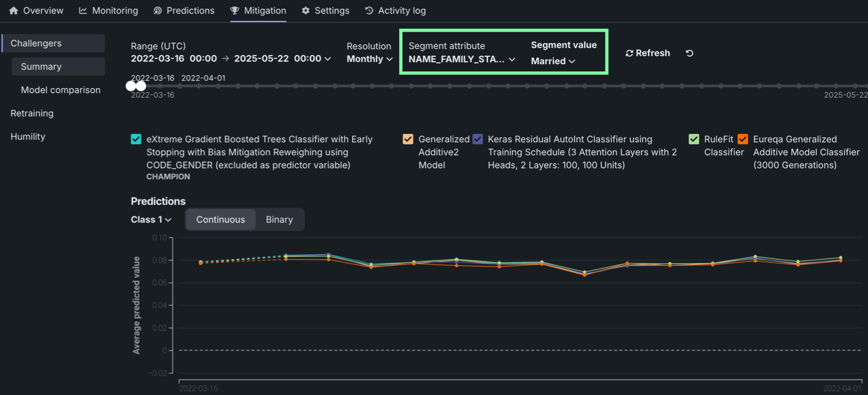Open Model comparison in the sidebar
Viewport: 868px width, 395px height.
click(x=61, y=90)
